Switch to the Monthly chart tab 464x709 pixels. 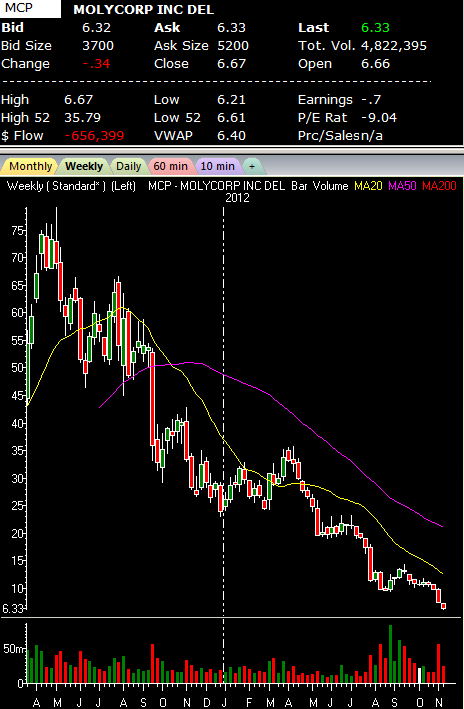(x=30, y=166)
